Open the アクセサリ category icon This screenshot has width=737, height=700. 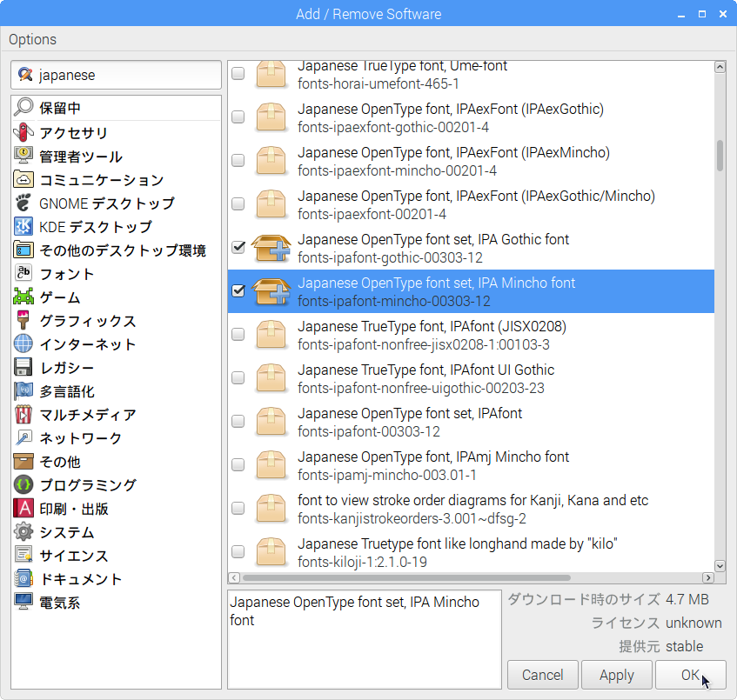tap(23, 132)
